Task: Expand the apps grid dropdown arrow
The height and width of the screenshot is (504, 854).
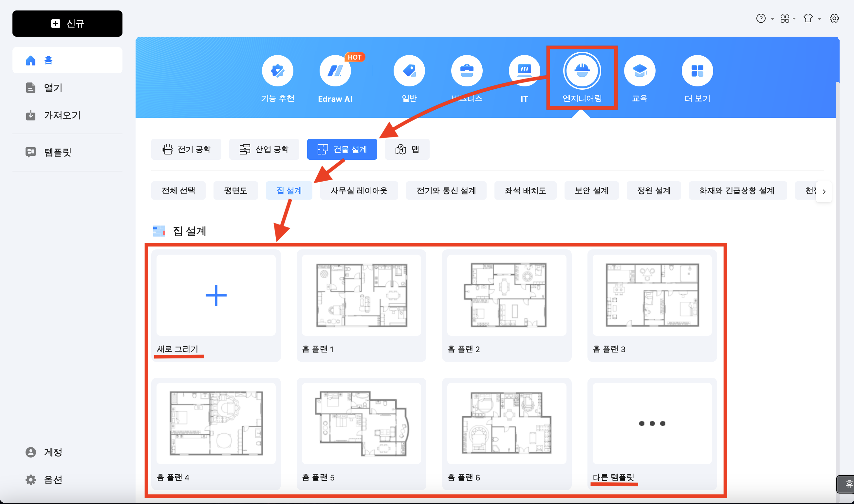Action: pyautogui.click(x=794, y=19)
